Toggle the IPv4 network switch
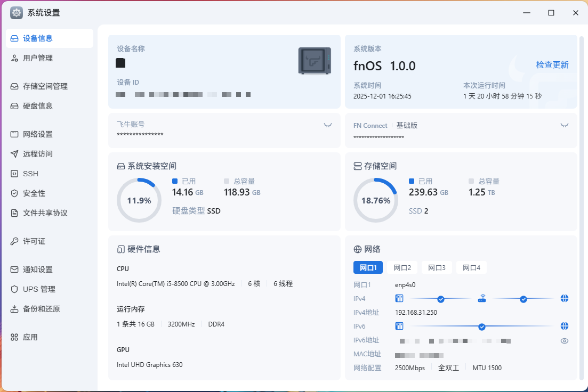This screenshot has width=588, height=392. point(440,298)
